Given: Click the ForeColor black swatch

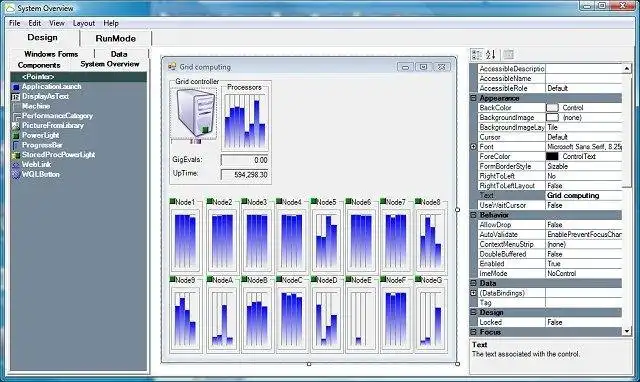Looking at the screenshot, I should 552,156.
